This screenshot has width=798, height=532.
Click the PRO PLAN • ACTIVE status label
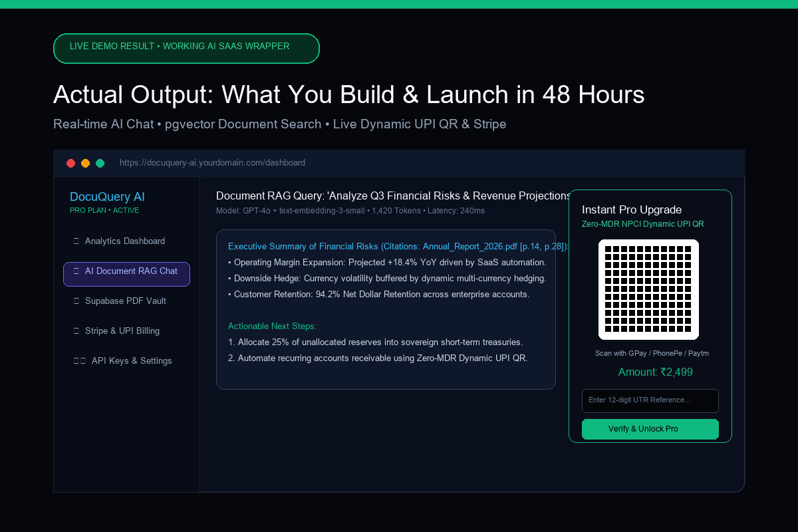(x=104, y=210)
